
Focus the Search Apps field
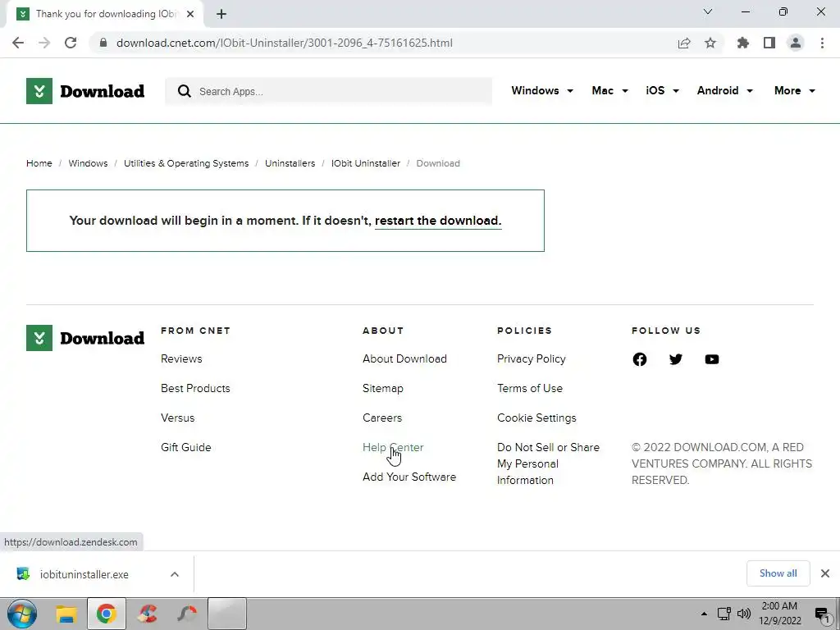(x=328, y=91)
